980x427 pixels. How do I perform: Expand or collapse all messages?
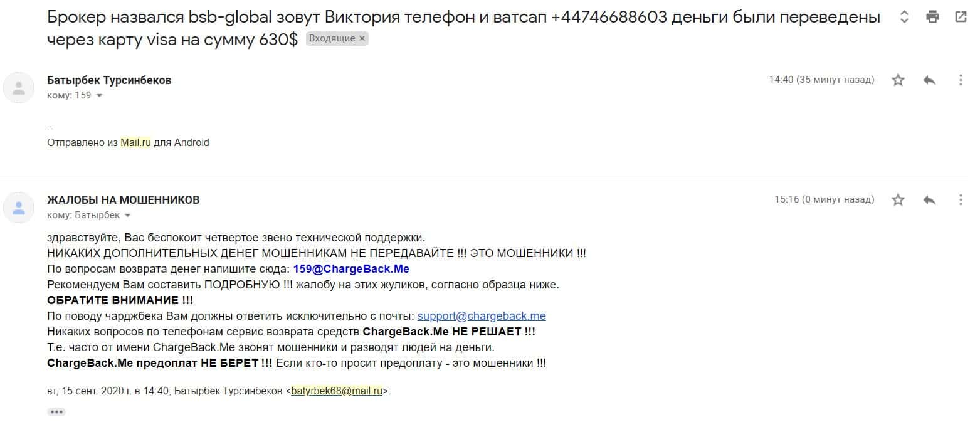904,17
